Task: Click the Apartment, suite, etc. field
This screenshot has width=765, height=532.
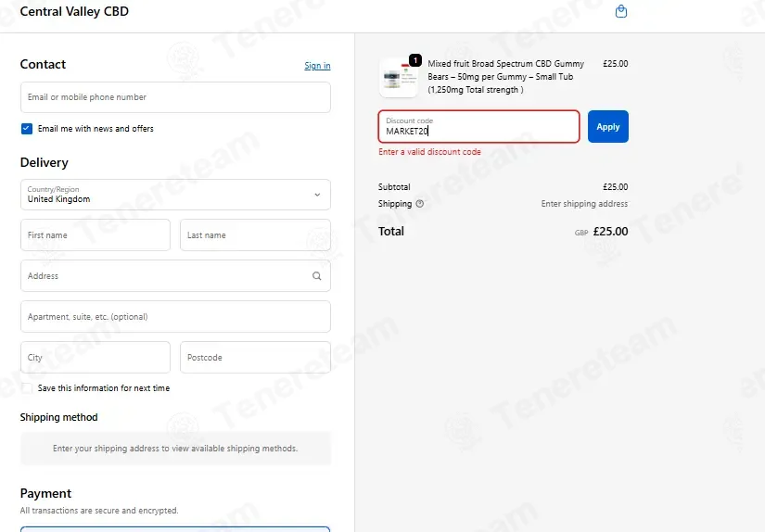Action: tap(175, 316)
